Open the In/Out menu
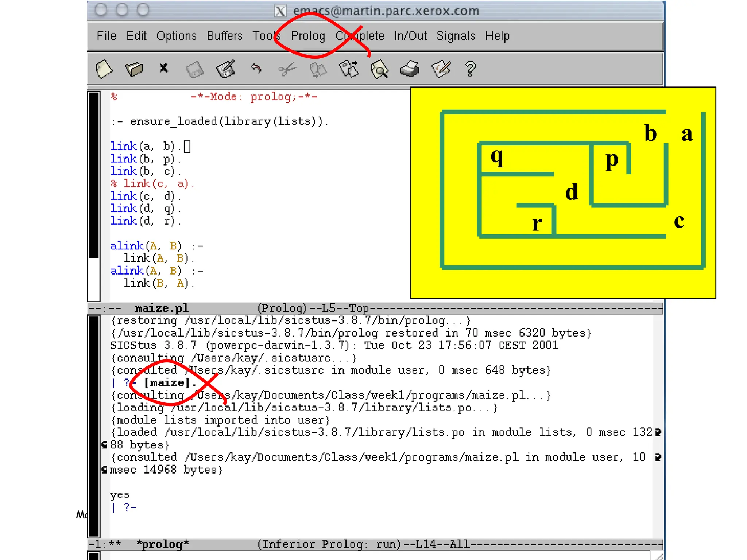Image resolution: width=747 pixels, height=560 pixels. click(410, 36)
